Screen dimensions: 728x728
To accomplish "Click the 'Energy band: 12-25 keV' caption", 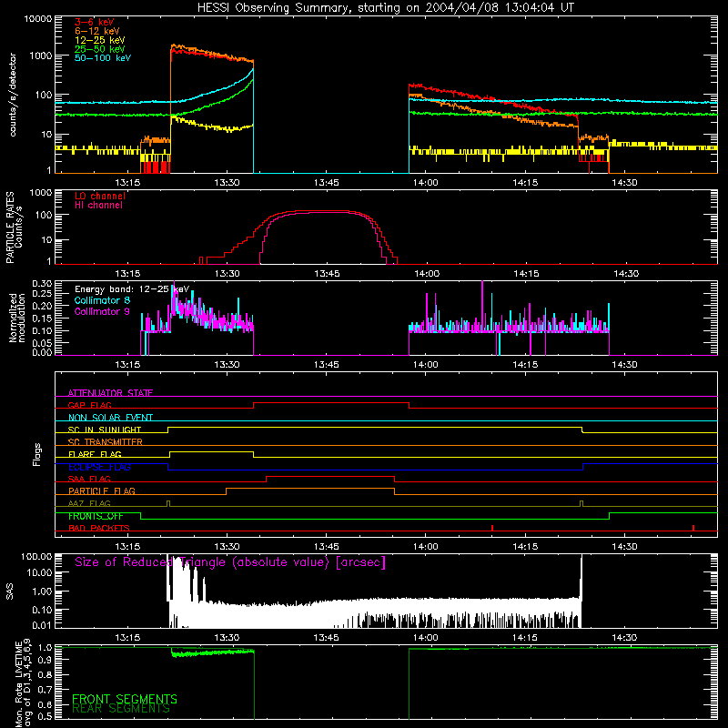I will point(131,289).
